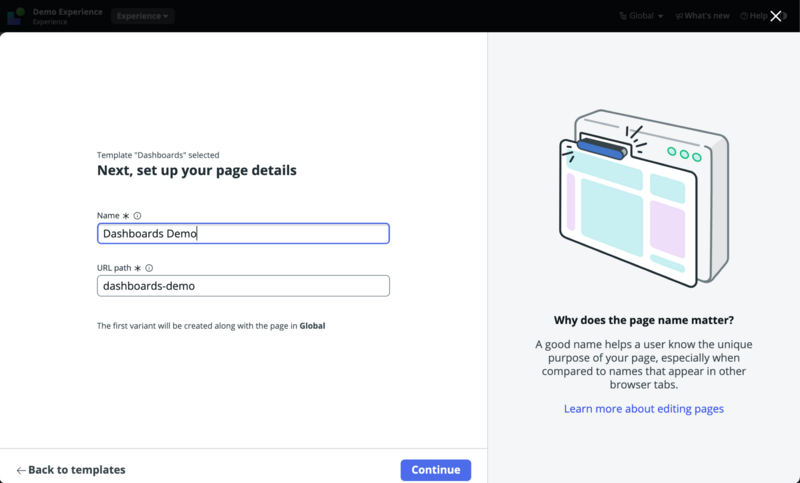Click the info icon beside Name label
800x483 pixels.
click(137, 216)
